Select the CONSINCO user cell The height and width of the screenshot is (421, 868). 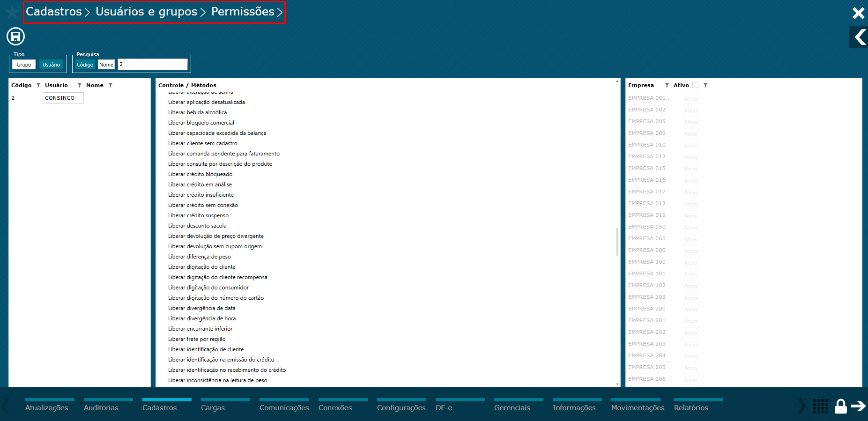[x=63, y=98]
